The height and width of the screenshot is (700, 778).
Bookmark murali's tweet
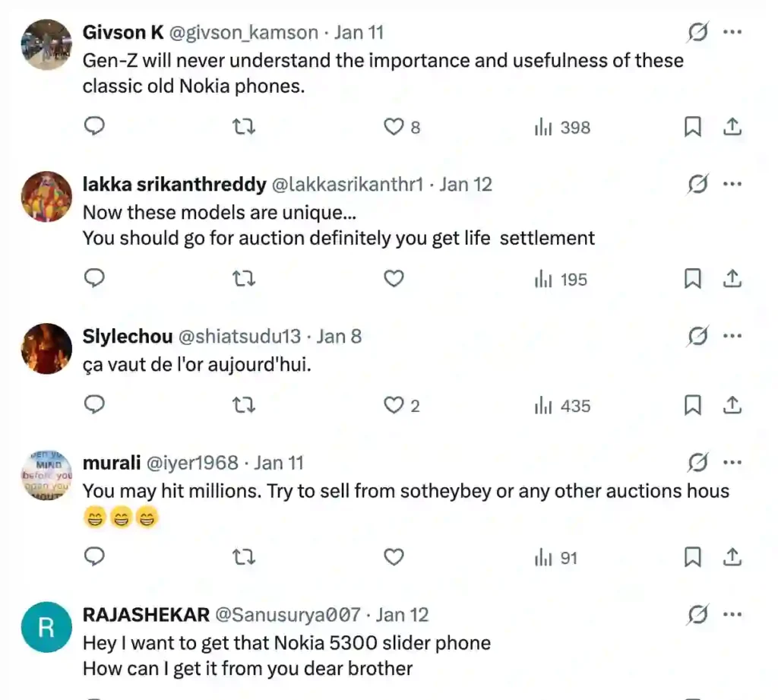coord(692,557)
